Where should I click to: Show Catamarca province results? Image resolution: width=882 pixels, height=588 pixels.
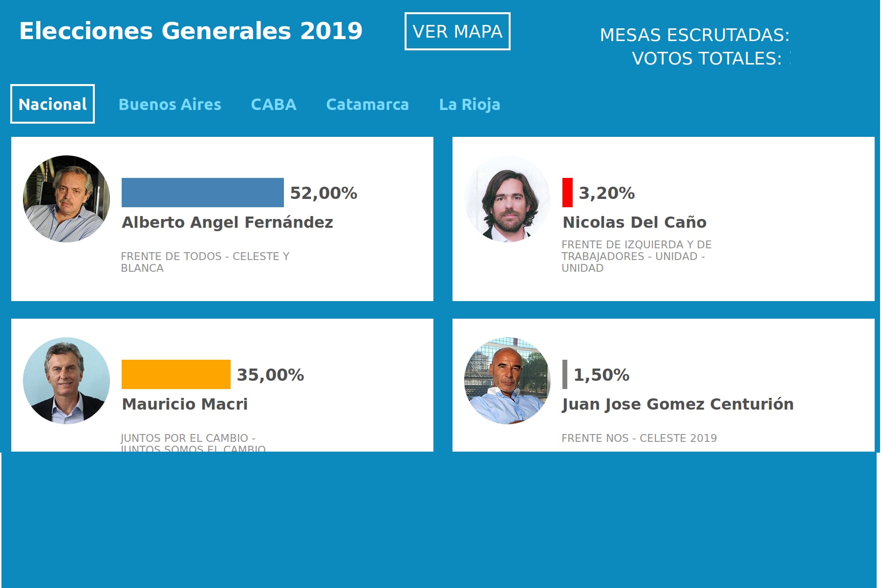pos(367,105)
